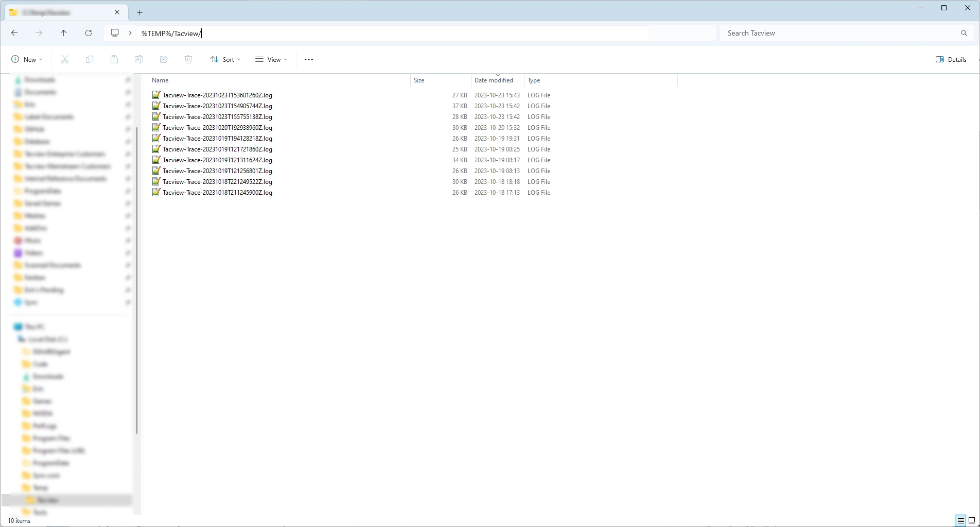Select Tacview-Trace-20231019T121721860Z.log file
The image size is (980, 527).
click(x=217, y=149)
